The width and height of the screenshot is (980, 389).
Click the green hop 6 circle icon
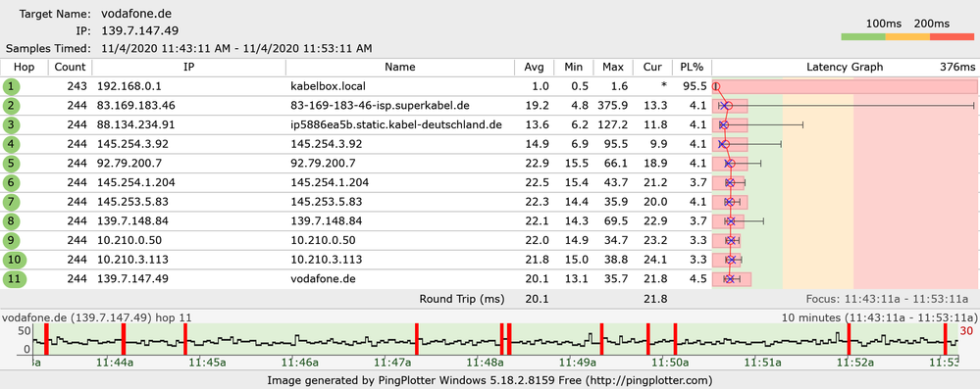(11, 183)
